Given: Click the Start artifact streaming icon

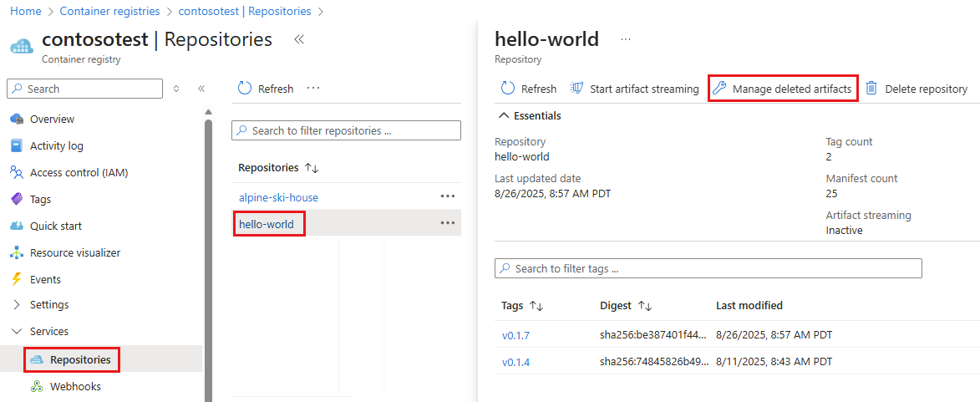Looking at the screenshot, I should click(x=576, y=89).
